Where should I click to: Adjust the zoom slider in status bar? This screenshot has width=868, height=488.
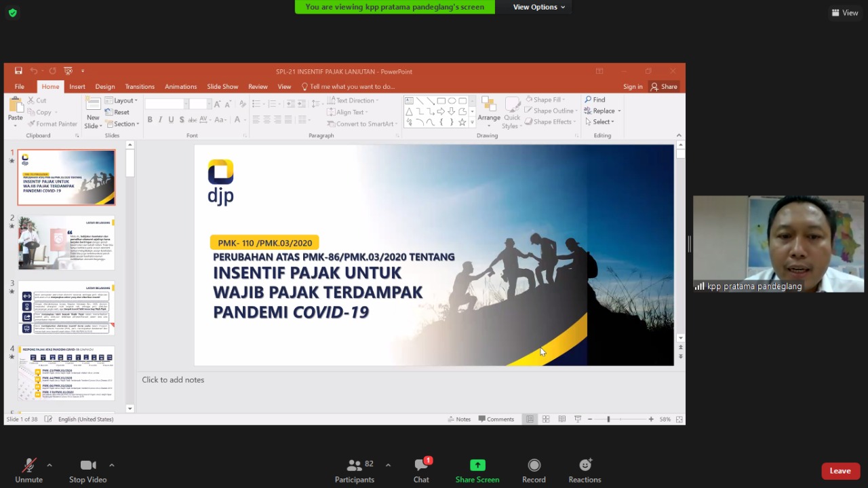click(608, 419)
